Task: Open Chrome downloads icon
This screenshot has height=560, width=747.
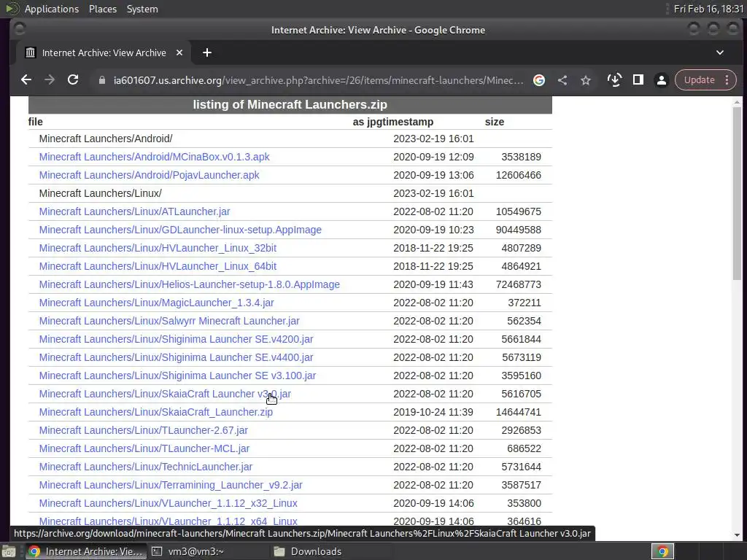Action: click(x=614, y=80)
